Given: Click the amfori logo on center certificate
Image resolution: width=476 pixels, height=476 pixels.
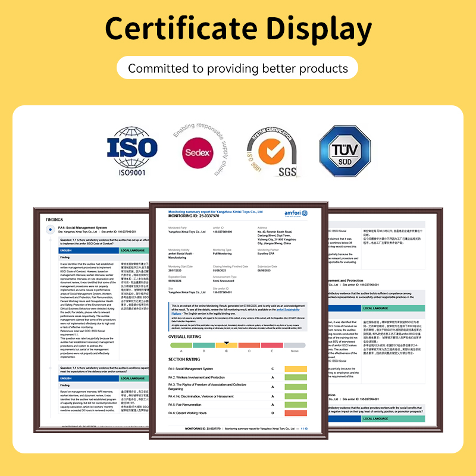Looking at the screenshot, I should point(296,214).
